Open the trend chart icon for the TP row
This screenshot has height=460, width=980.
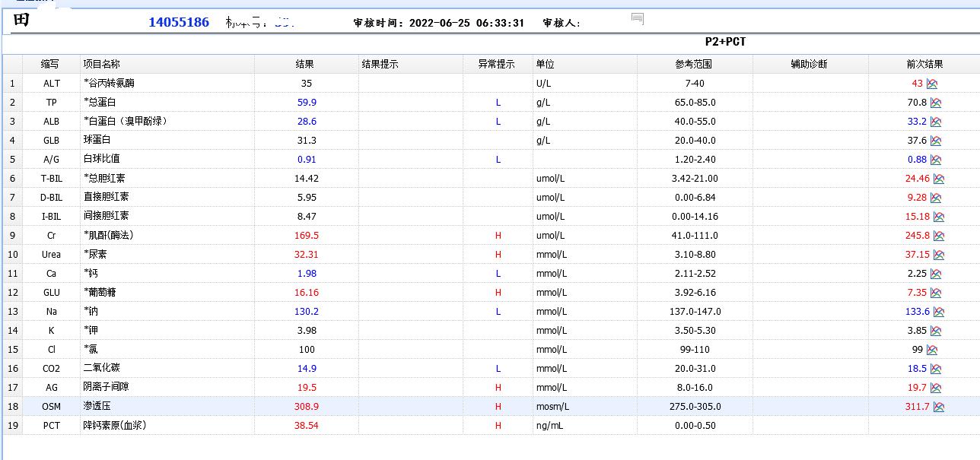(936, 103)
